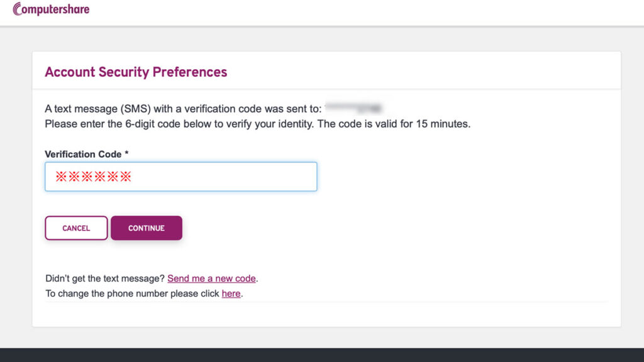The height and width of the screenshot is (362, 644).
Task: Click the swirl C emblem in the logo
Action: (17, 9)
